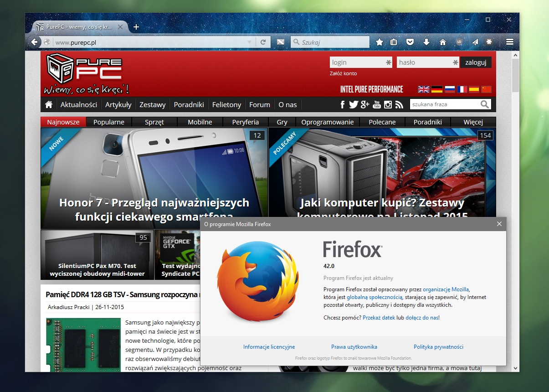
Task: Open PurePC Facebook page icon
Action: point(343,105)
